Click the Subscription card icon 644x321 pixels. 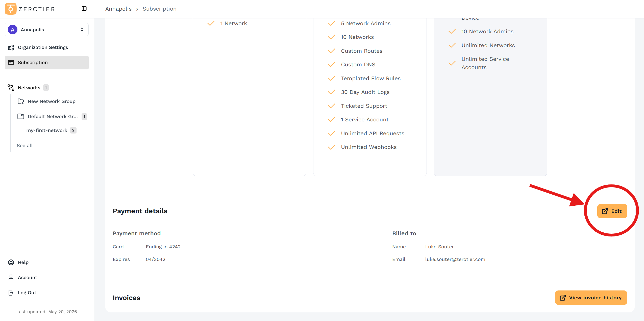click(x=11, y=63)
